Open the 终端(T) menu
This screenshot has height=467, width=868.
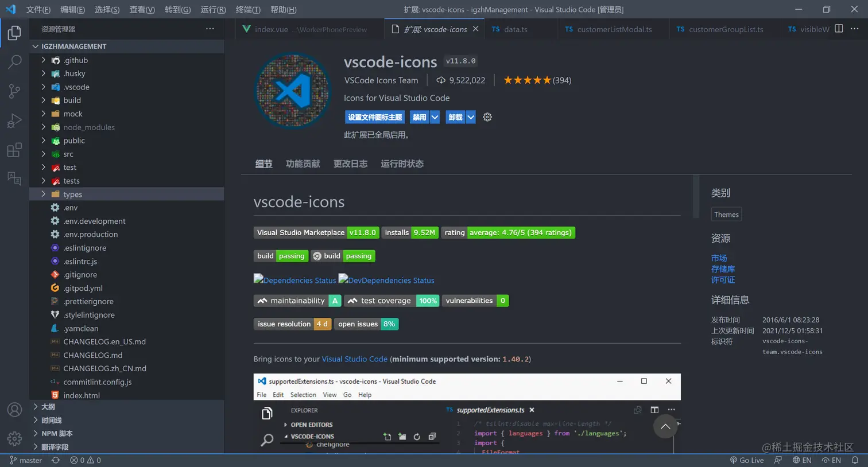coord(248,10)
